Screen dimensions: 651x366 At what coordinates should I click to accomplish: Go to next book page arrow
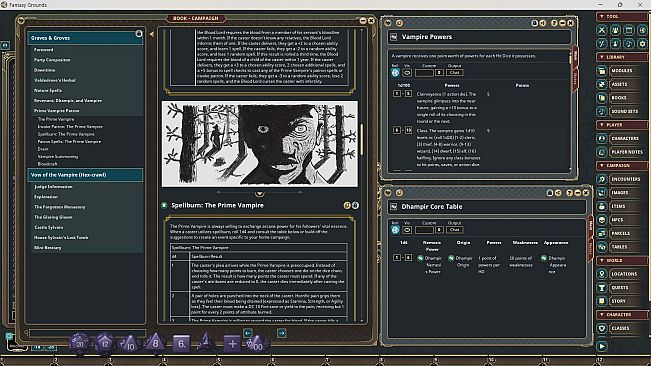tap(281, 333)
